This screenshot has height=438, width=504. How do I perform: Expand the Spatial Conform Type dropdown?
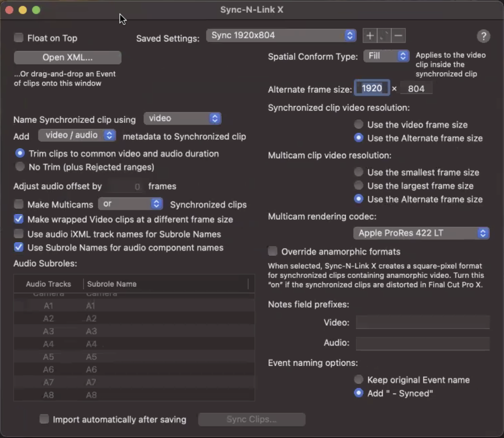pyautogui.click(x=386, y=56)
